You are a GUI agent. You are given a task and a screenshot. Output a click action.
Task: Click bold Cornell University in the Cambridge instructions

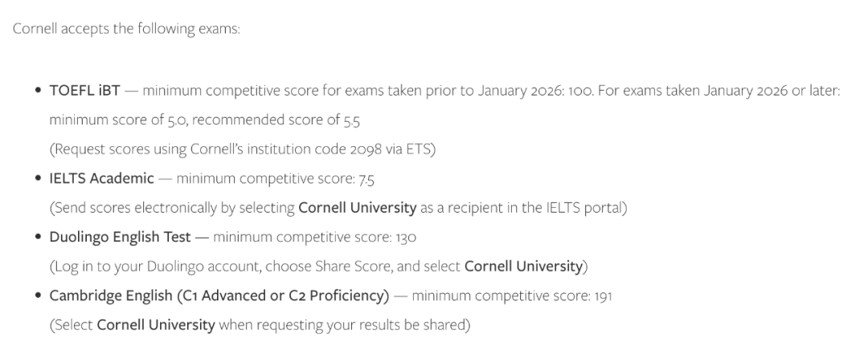click(x=155, y=325)
